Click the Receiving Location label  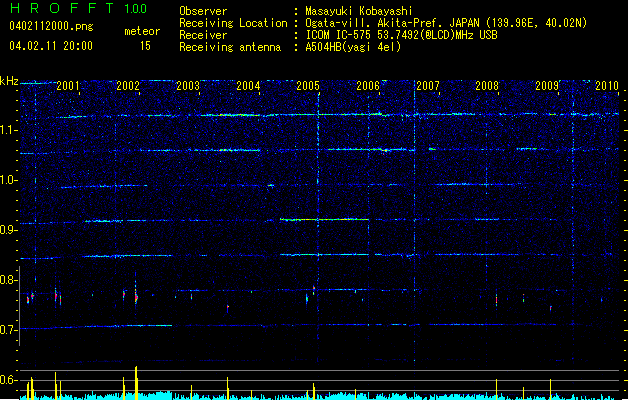[233, 23]
